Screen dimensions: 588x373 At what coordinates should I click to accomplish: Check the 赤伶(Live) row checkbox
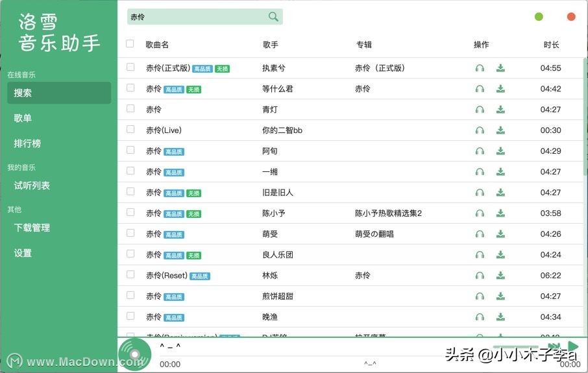pyautogui.click(x=130, y=129)
